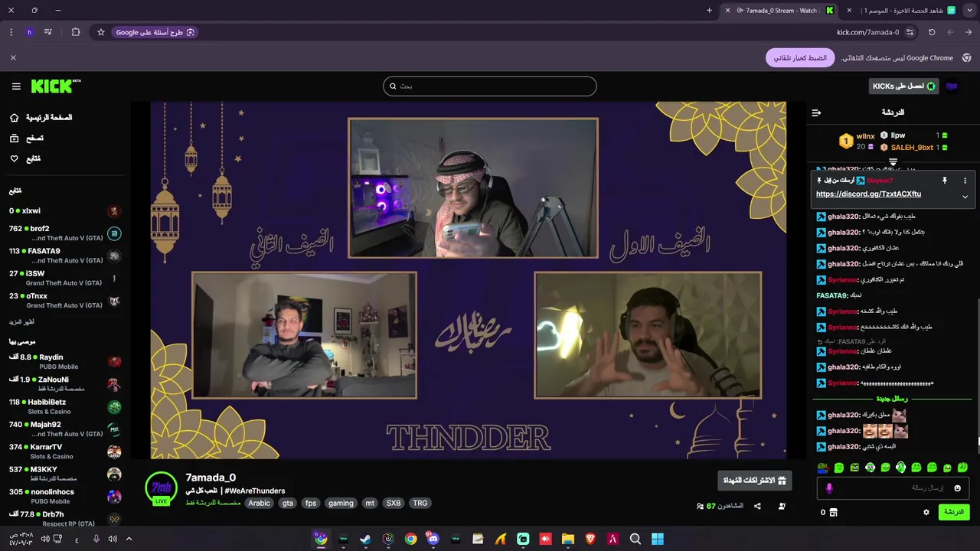
Task: Select the gaming tag
Action: pos(341,503)
